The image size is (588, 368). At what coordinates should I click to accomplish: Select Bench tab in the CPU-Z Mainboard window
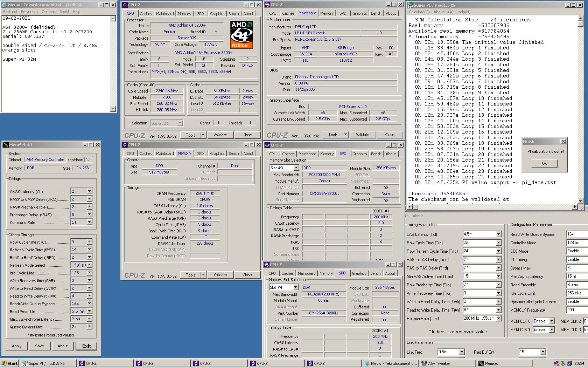click(376, 13)
